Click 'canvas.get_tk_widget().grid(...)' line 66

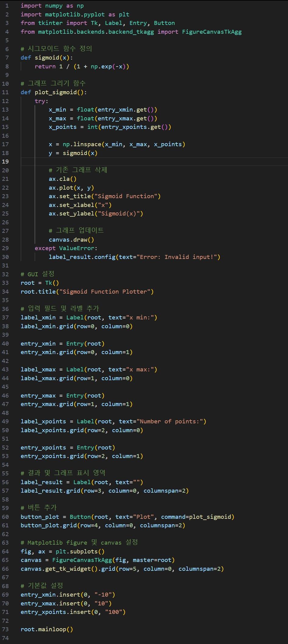click(x=122, y=569)
